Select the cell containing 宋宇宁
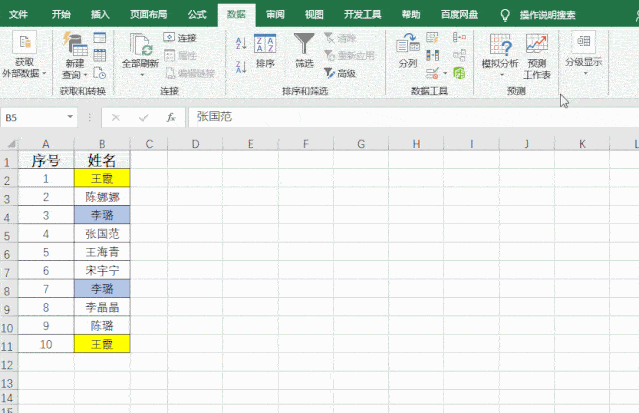This screenshot has width=639, height=413. click(x=102, y=270)
